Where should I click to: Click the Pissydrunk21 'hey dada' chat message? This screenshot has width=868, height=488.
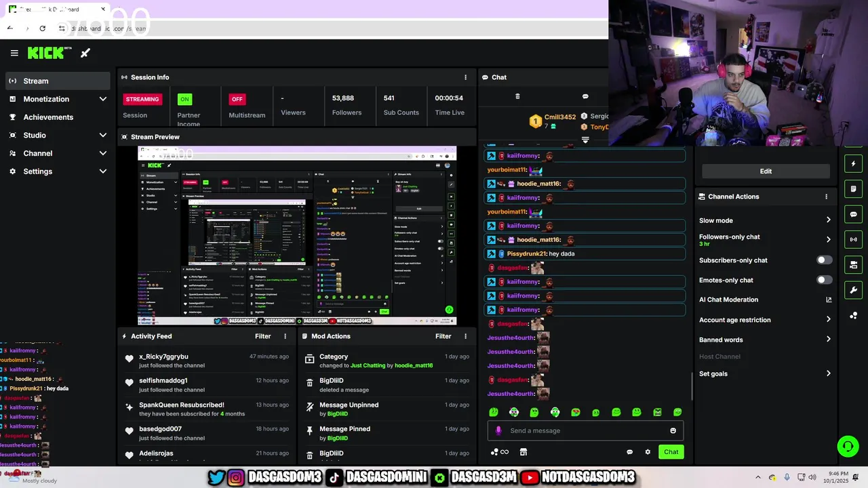click(586, 253)
